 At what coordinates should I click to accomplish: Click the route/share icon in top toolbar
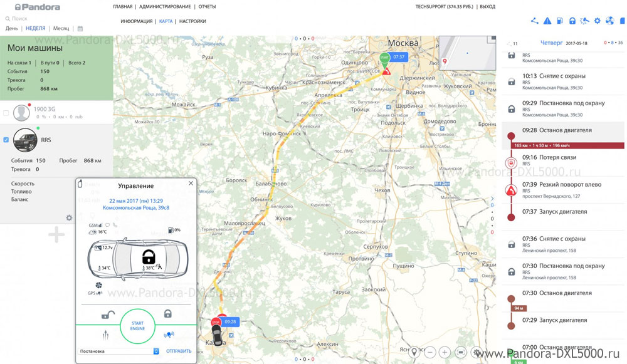[534, 21]
